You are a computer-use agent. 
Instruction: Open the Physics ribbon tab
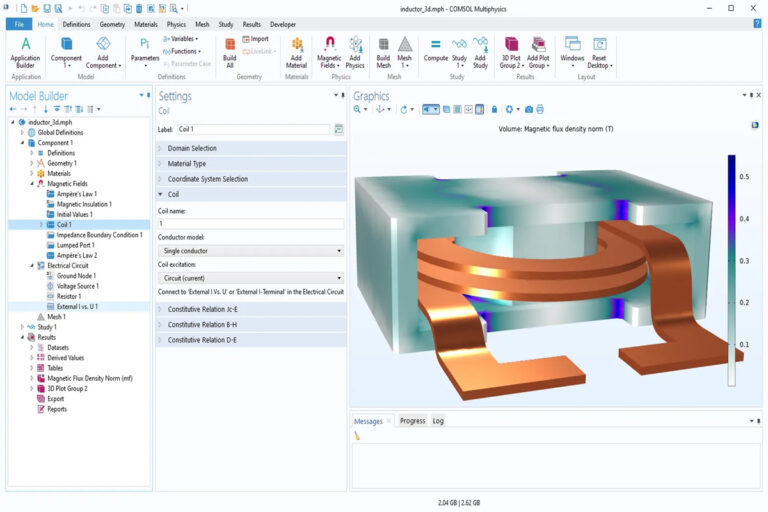[176, 24]
